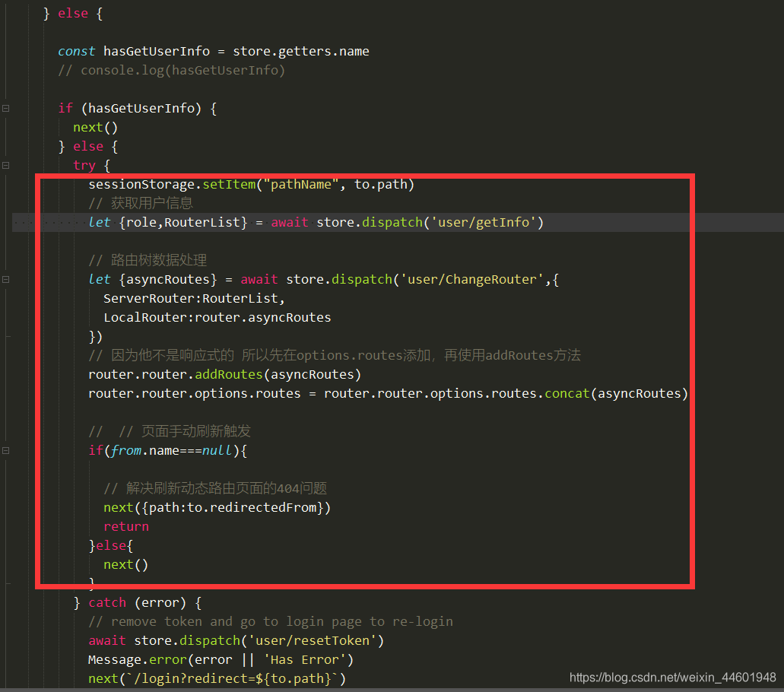This screenshot has width=784, height=692.
Task: Click '{role,RouterList}' destructuring text
Action: 183,222
